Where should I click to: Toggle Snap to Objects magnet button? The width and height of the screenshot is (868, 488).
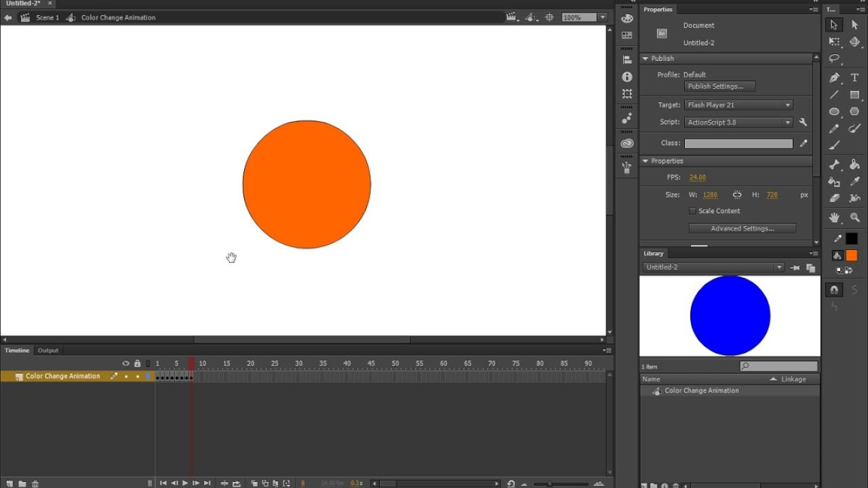pyautogui.click(x=834, y=289)
